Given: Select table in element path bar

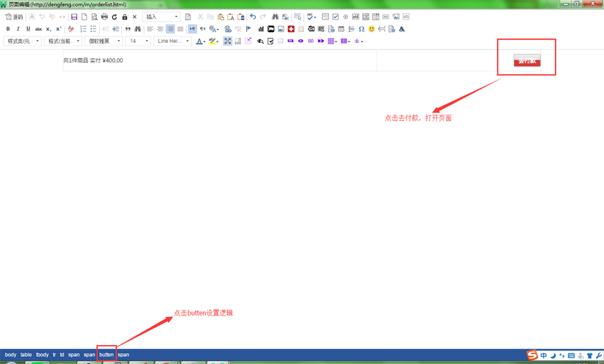Looking at the screenshot, I should click(26, 355).
